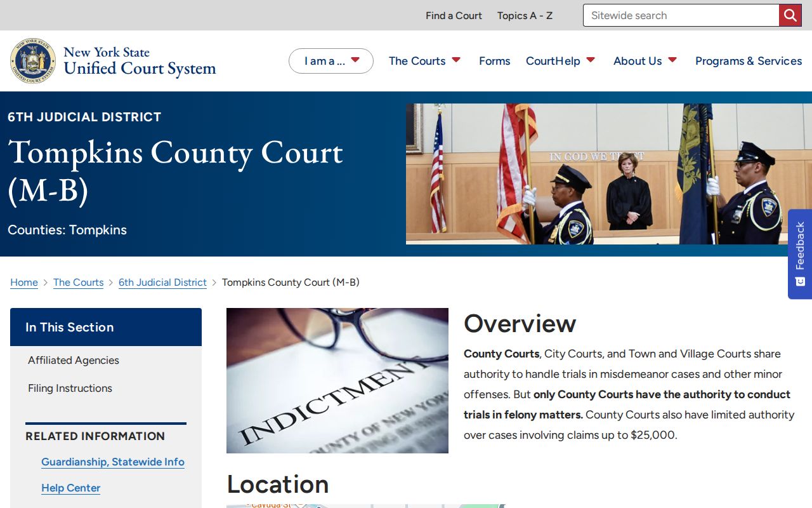Open Affiliated Agencies in sidebar
Image resolution: width=812 pixels, height=508 pixels.
tap(74, 360)
